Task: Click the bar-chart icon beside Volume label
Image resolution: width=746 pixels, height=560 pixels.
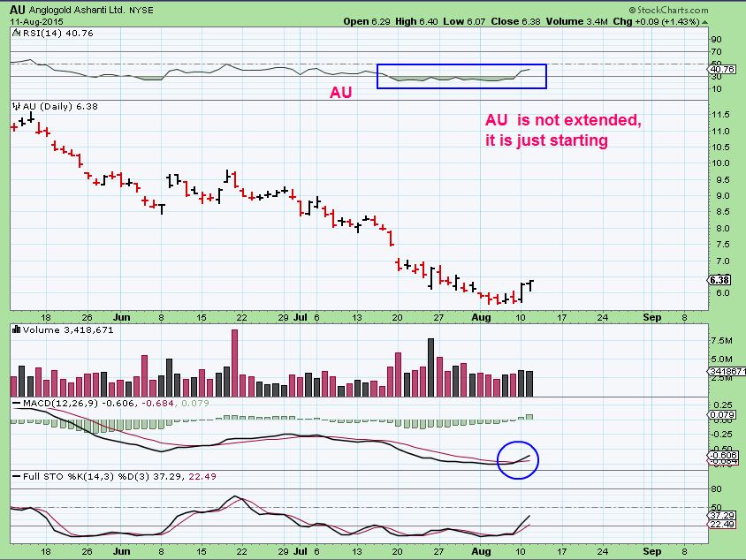Action: (x=16, y=329)
